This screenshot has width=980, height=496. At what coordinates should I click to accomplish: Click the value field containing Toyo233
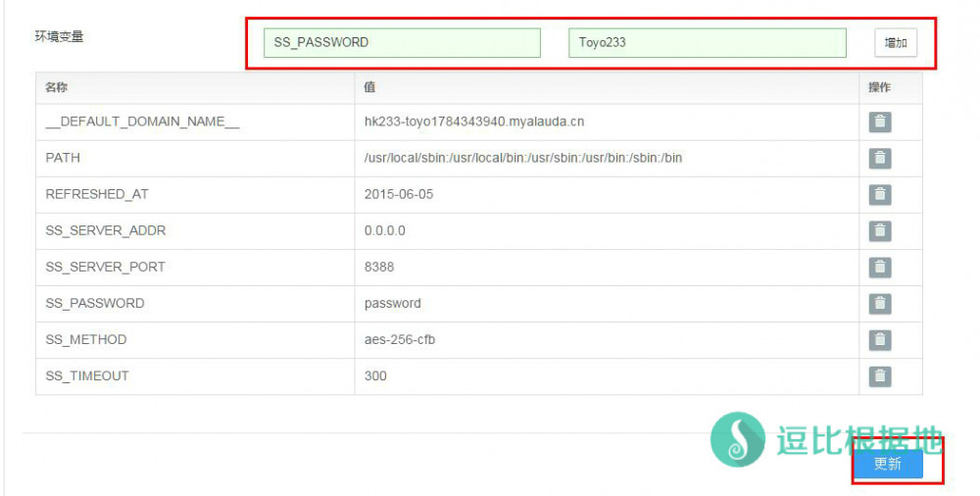point(707,43)
